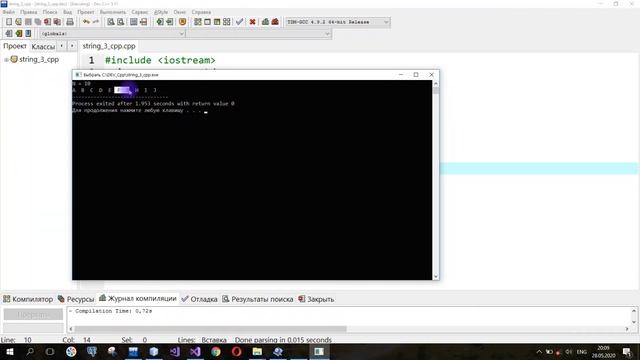
Task: Open the Результаты поиска tab
Action: coord(258,299)
